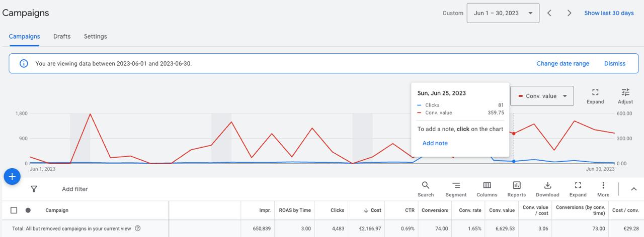
Task: Click Add filter field
Action: (x=75, y=189)
